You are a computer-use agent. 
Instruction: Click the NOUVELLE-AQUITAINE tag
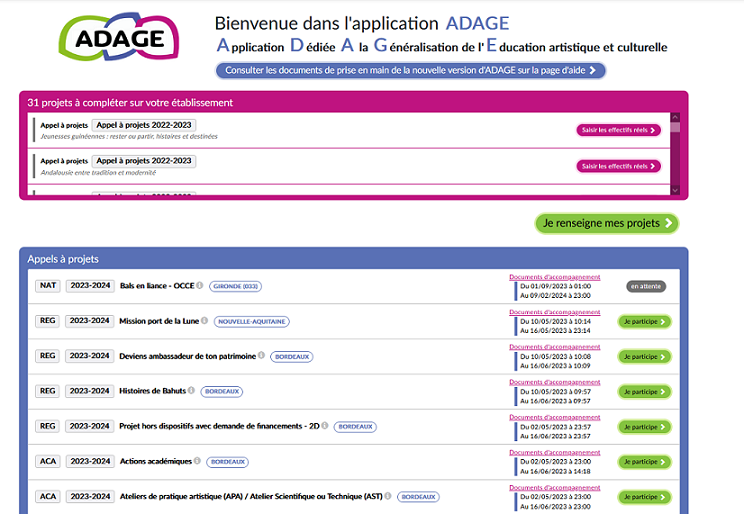(251, 321)
